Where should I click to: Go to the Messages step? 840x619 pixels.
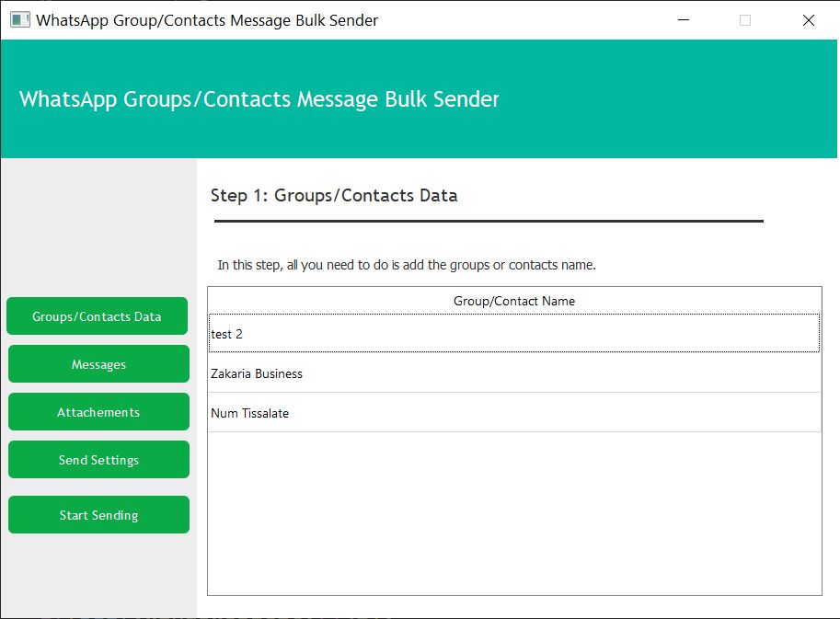tap(98, 364)
